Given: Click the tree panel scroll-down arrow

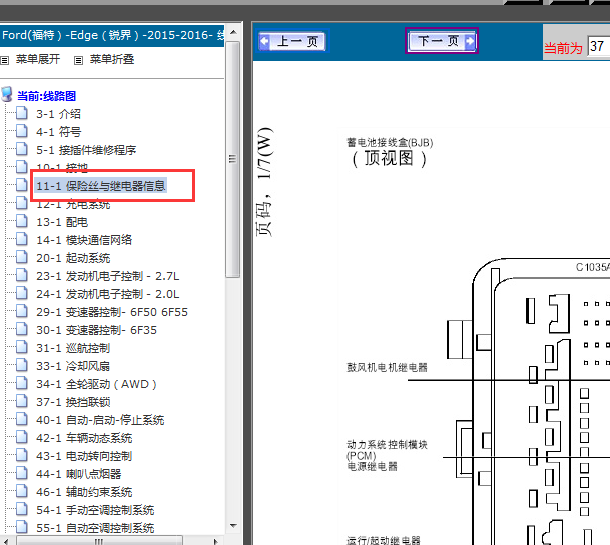Looking at the screenshot, I should click(233, 526).
